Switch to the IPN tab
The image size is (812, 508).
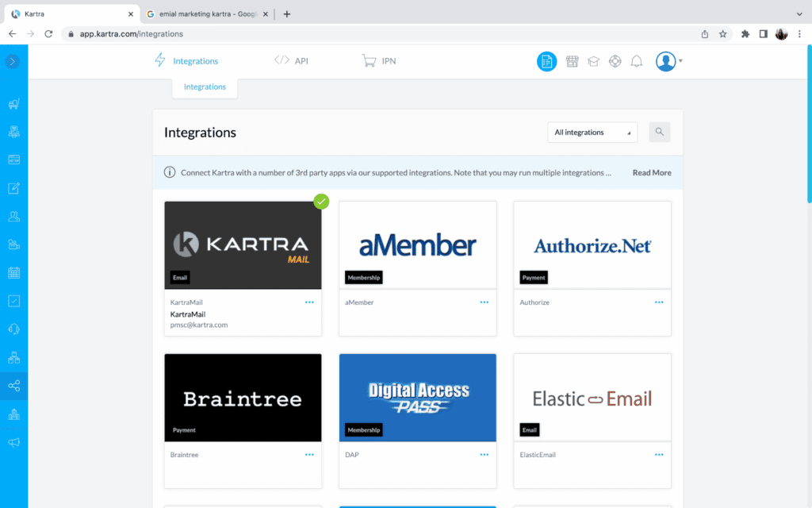tap(378, 60)
